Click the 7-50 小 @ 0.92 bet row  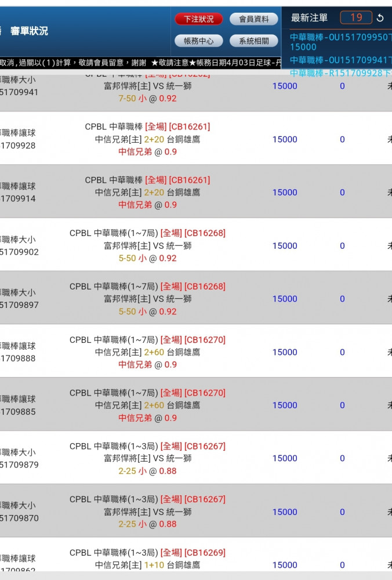196,92
